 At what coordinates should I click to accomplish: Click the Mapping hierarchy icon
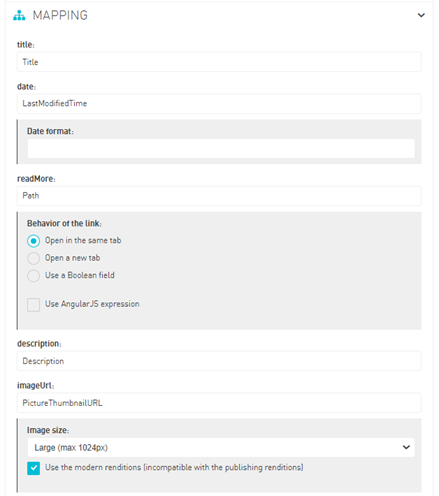(19, 15)
